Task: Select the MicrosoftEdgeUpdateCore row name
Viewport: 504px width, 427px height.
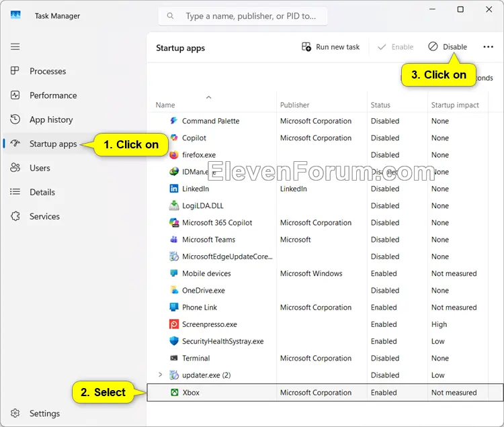Action: click(x=227, y=256)
